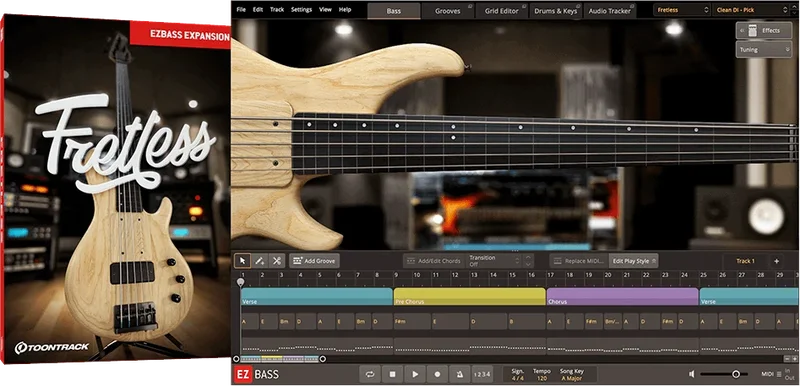Click the Add/Edit Chords button
Viewport: 800px width, 386px height.
[x=434, y=261]
